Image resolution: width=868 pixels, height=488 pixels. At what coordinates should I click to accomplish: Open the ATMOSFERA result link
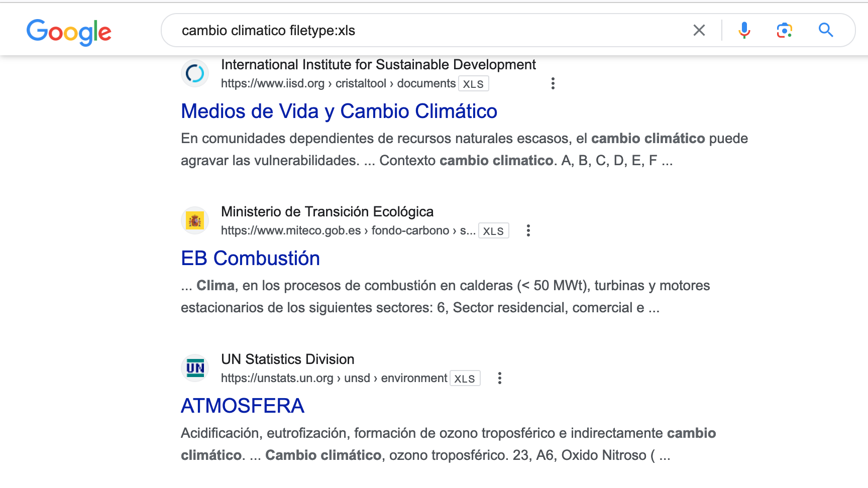243,406
